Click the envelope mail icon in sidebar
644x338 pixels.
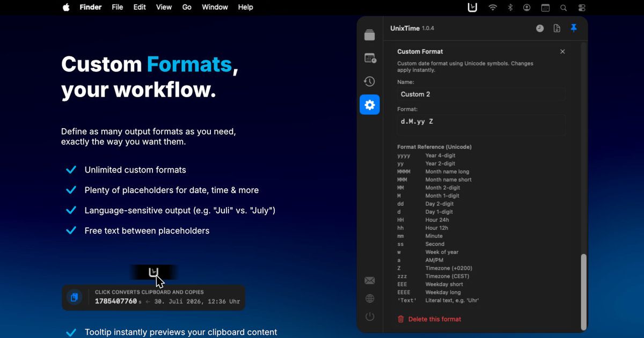370,281
